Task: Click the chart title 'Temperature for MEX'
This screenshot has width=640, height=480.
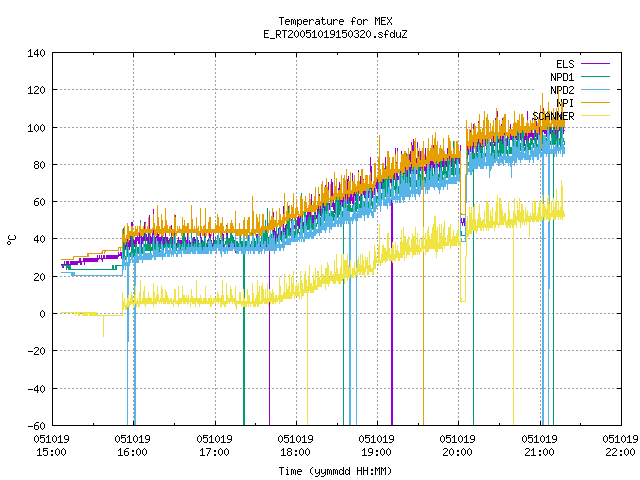Action: tap(336, 21)
